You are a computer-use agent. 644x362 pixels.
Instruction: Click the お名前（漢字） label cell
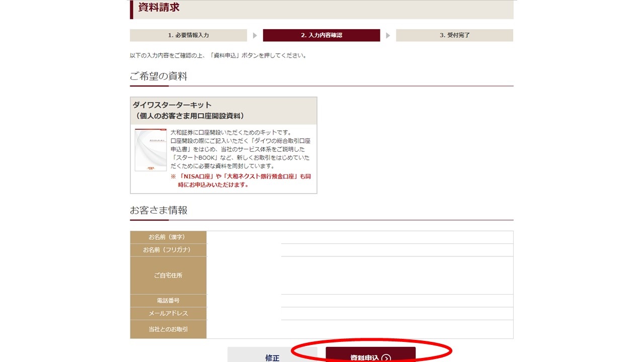point(168,237)
